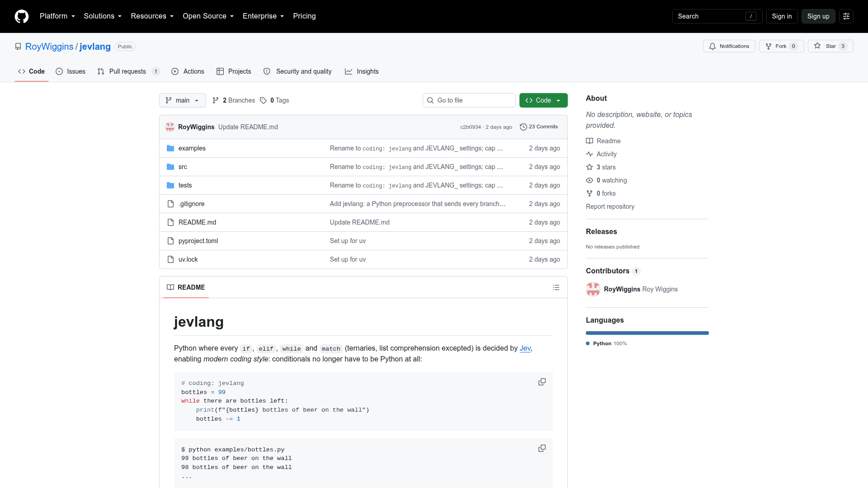Open the appearance settings icon in header
The width and height of the screenshot is (868, 488).
click(846, 16)
